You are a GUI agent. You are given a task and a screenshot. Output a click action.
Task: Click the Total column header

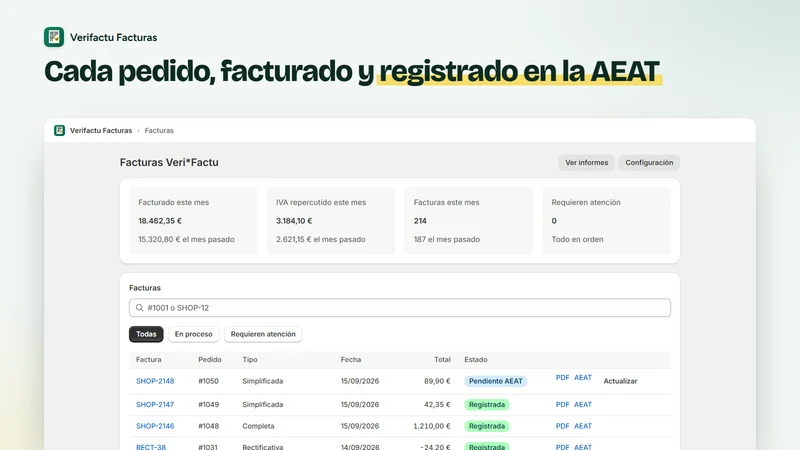[x=442, y=360]
